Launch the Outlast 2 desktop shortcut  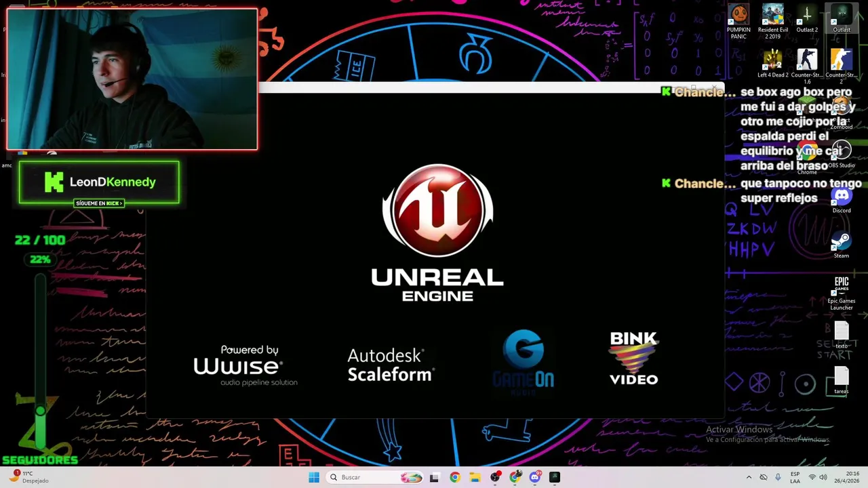(x=807, y=18)
